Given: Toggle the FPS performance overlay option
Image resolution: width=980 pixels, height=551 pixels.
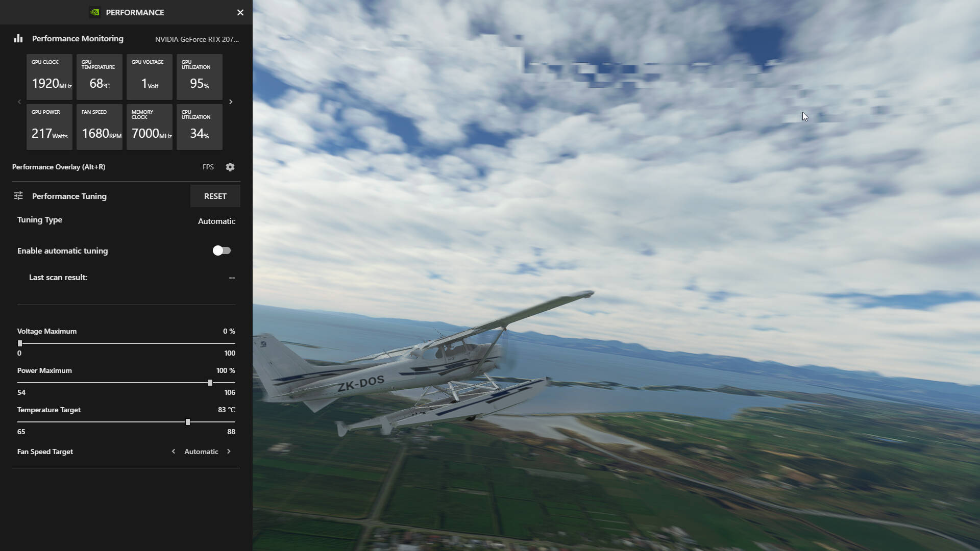Looking at the screenshot, I should [x=208, y=167].
